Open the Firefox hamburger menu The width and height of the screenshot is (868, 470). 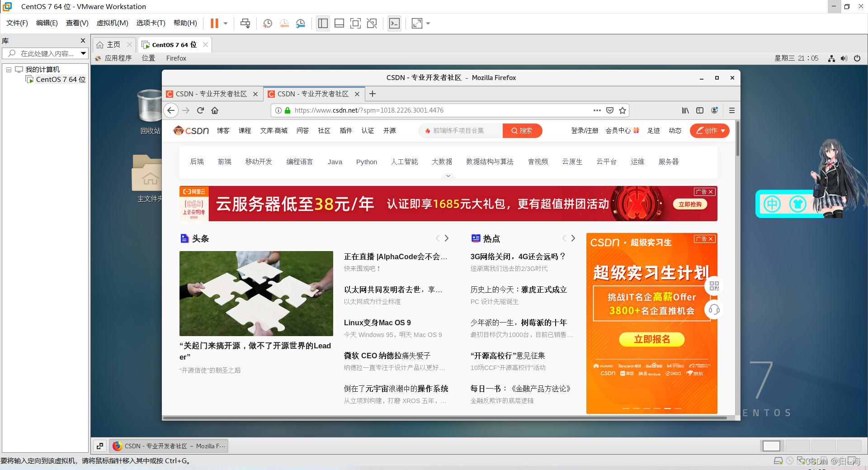coord(732,110)
